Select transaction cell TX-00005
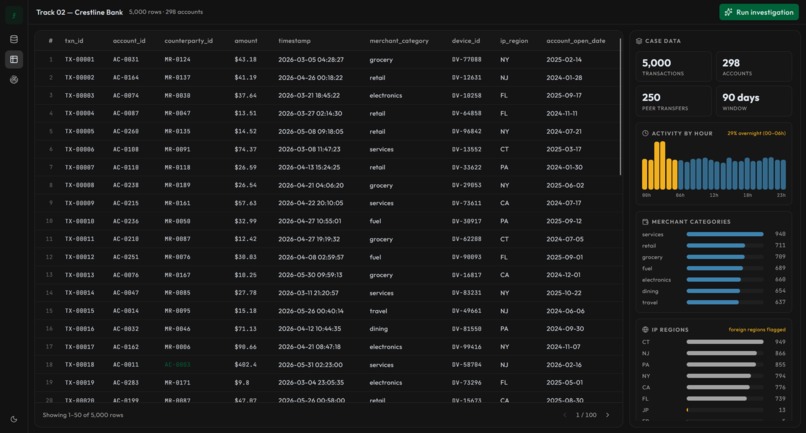Image resolution: width=806 pixels, height=433 pixels. [79, 132]
